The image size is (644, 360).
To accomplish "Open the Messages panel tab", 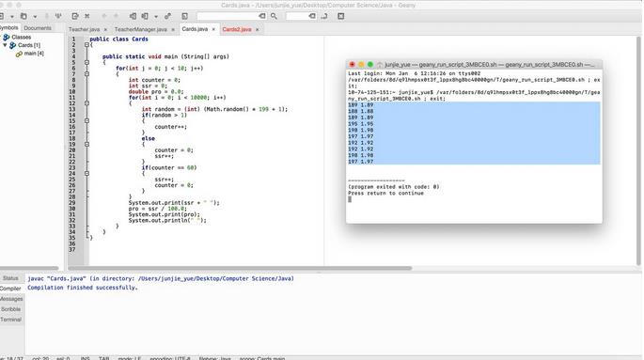I will pyautogui.click(x=11, y=299).
